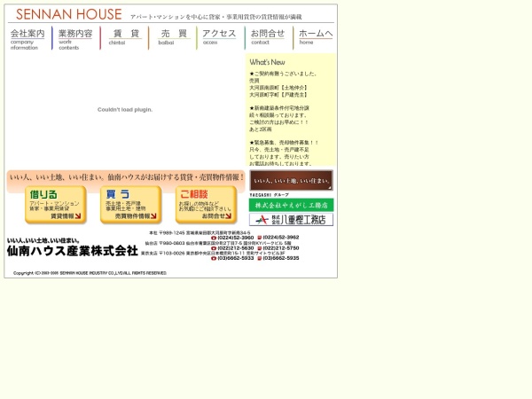This screenshot has height=399, width=532.
Task: Click the 本社 head office address line
Action: click(199, 233)
